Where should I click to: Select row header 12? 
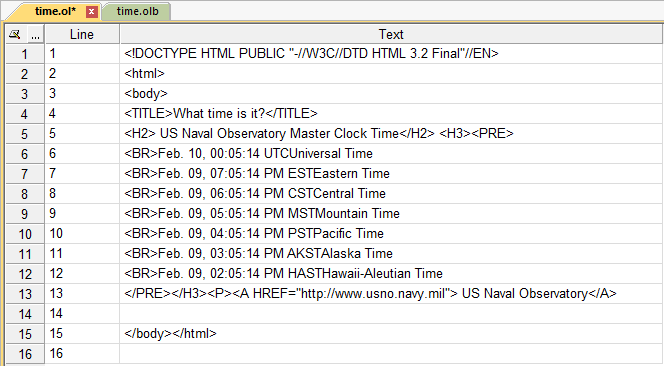25,274
